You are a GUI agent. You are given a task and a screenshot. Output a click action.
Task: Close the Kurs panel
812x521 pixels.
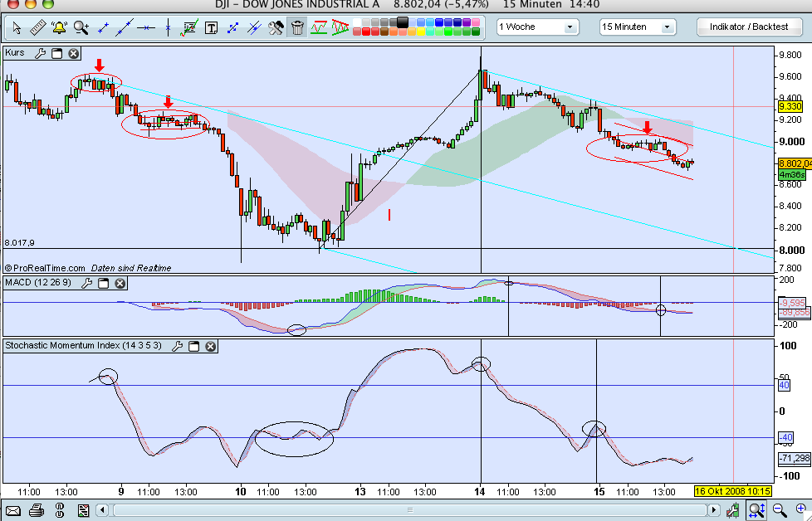pyautogui.click(x=74, y=53)
